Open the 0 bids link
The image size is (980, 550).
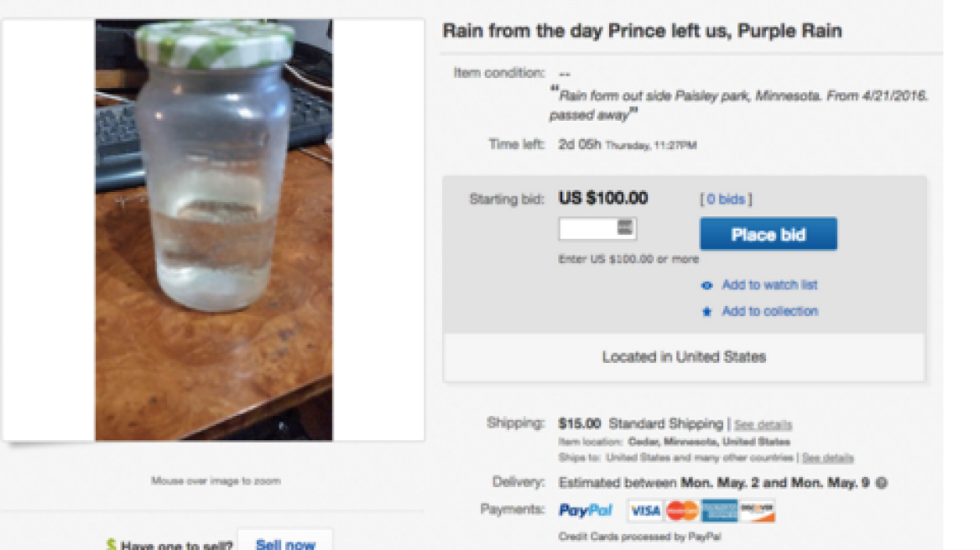point(726,200)
